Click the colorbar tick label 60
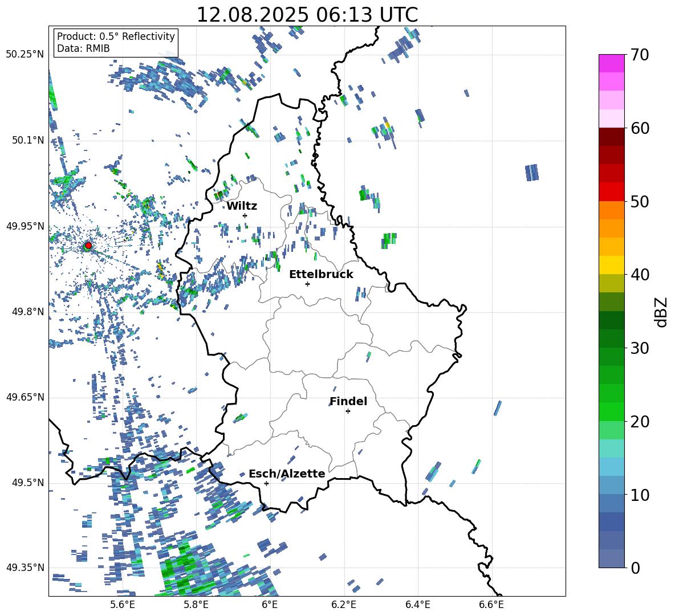The image size is (675, 616). (640, 128)
